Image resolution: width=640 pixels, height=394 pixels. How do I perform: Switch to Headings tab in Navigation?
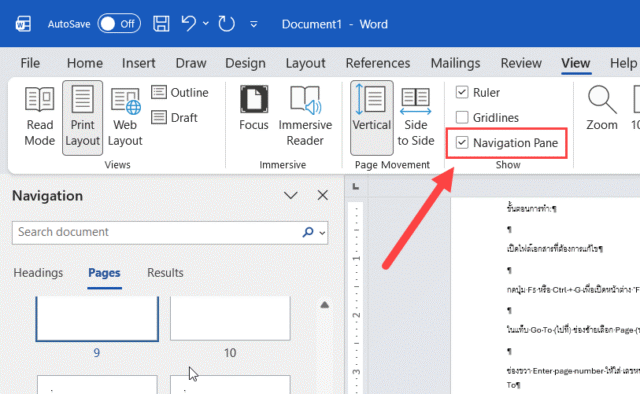point(38,273)
